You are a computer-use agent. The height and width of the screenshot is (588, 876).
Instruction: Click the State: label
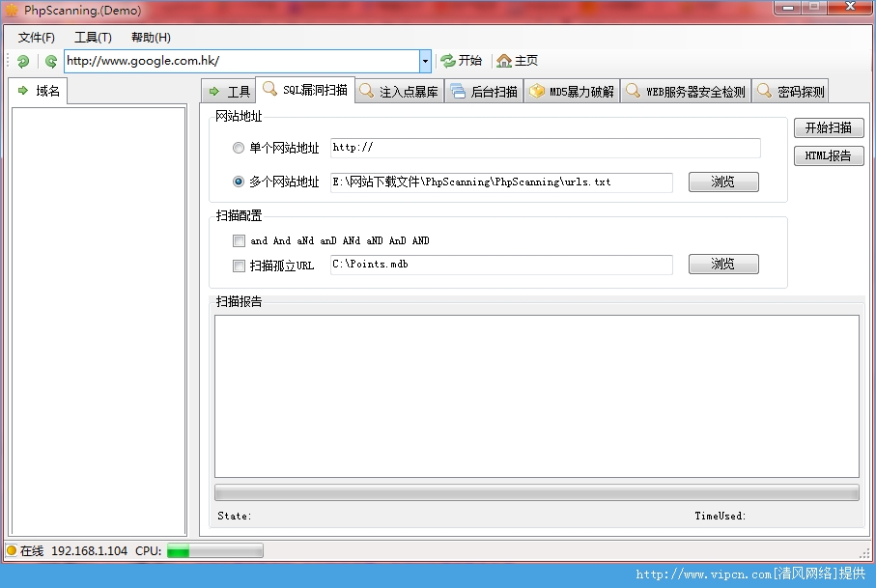tap(234, 516)
